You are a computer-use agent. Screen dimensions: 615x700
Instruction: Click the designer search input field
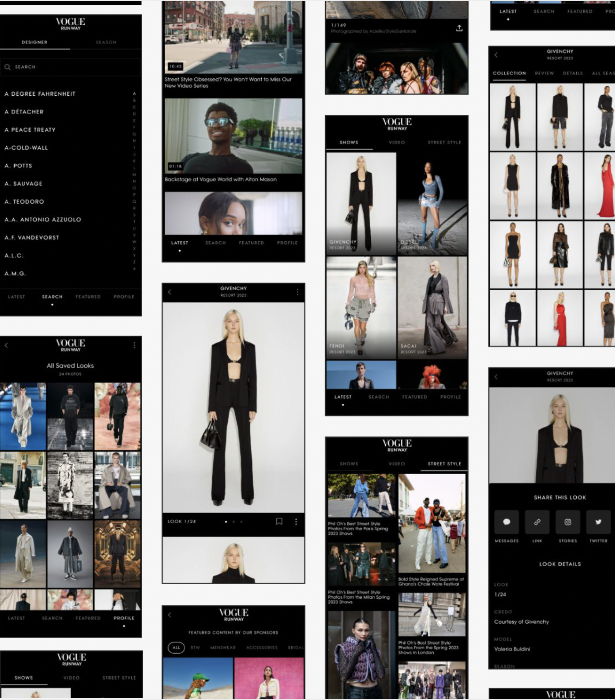(70, 67)
